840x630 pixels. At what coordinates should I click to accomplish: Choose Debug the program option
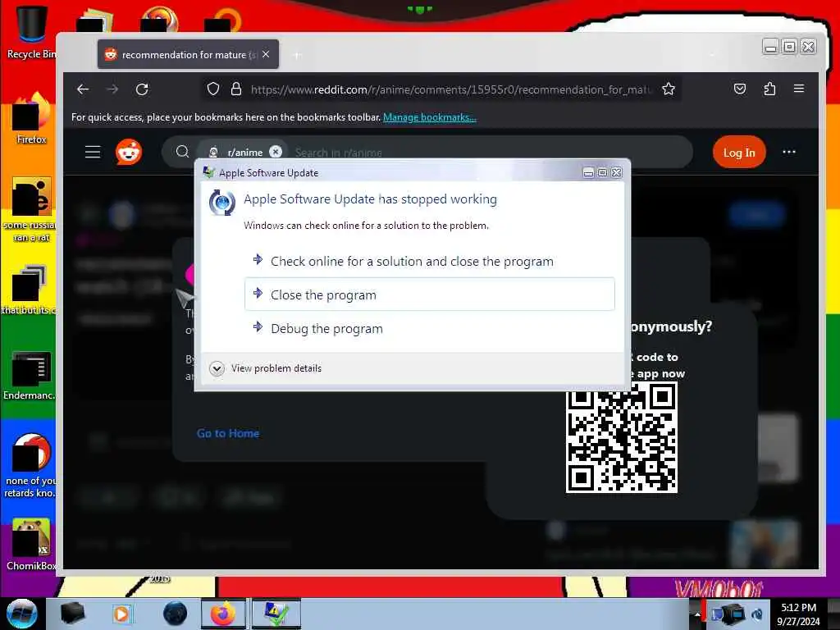coord(429,328)
